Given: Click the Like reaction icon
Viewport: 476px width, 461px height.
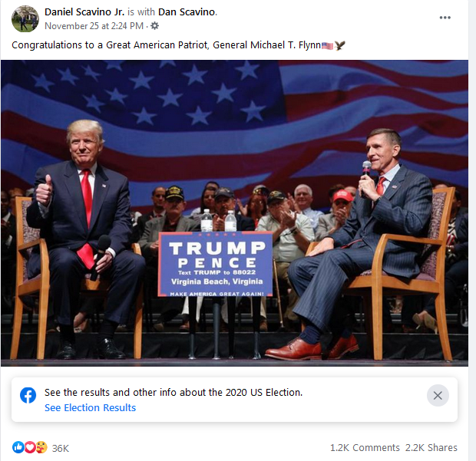Looking at the screenshot, I should (18, 447).
